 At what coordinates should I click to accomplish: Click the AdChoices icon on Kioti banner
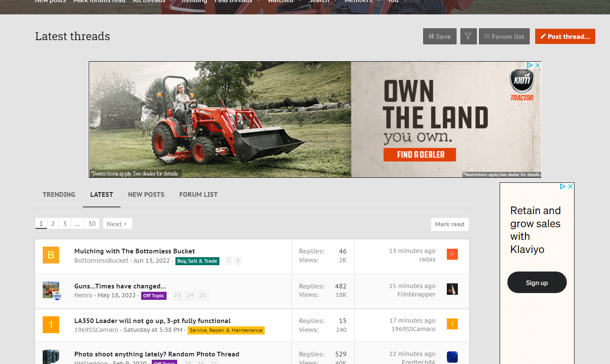coord(530,65)
